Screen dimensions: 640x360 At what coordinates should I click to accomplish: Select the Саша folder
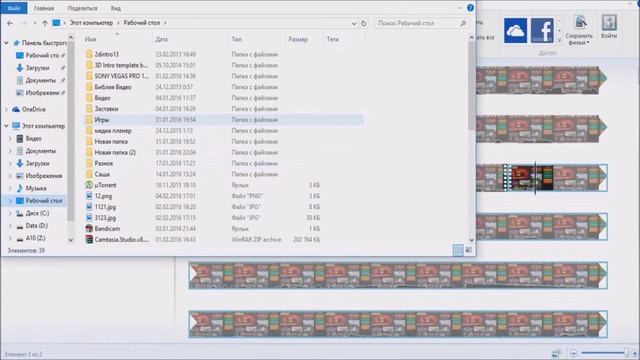point(102,174)
